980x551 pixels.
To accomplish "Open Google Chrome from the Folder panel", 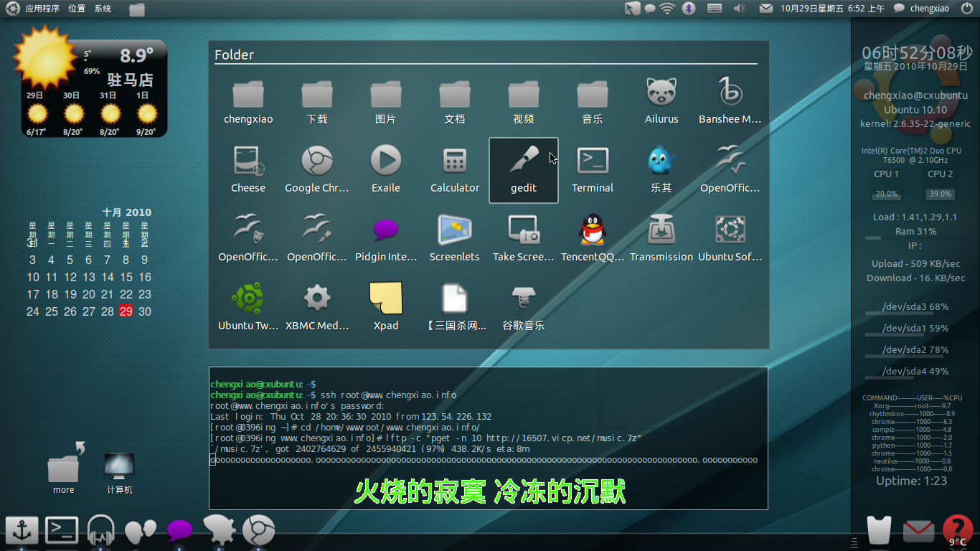I will coord(317,171).
